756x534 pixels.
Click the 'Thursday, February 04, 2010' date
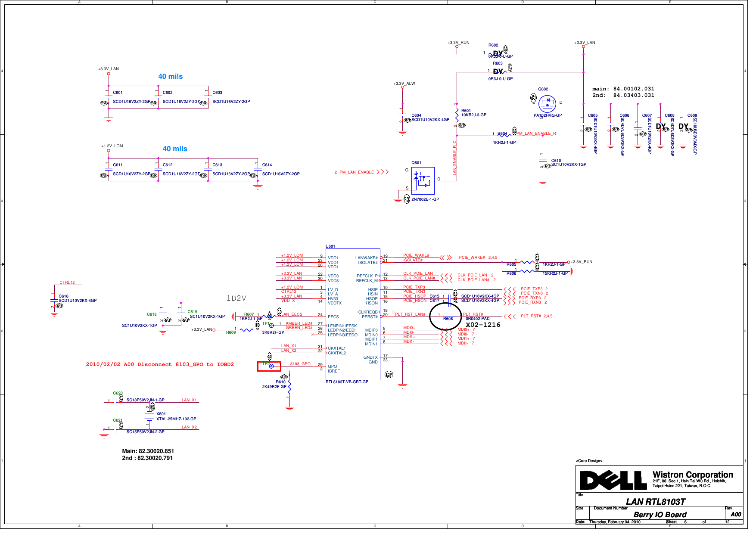(615, 522)
